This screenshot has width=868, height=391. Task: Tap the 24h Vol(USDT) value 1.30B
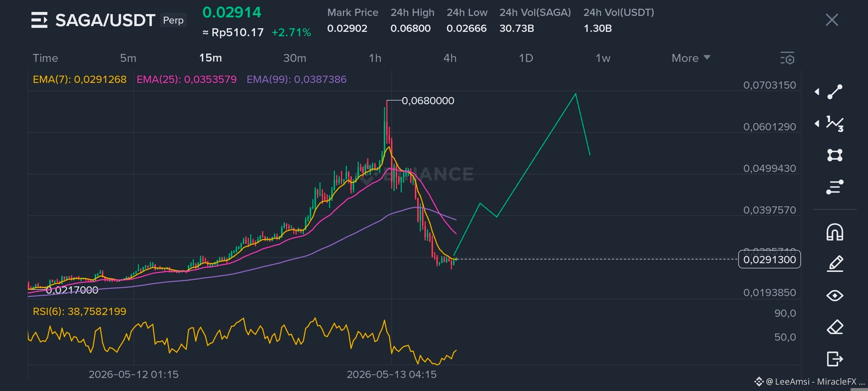(x=597, y=28)
